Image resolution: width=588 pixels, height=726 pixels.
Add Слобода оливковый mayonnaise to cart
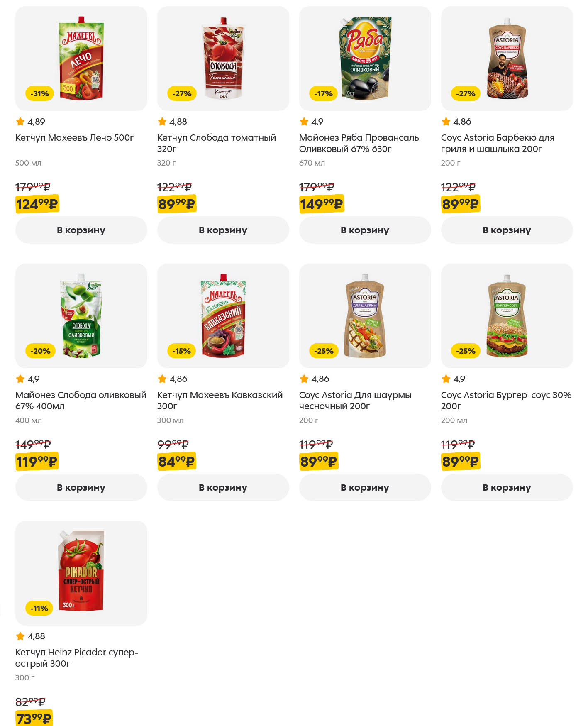coord(81,487)
